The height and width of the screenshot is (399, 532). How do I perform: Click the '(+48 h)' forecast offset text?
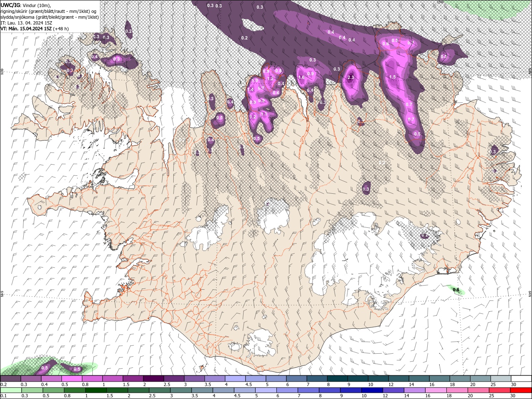61,29
